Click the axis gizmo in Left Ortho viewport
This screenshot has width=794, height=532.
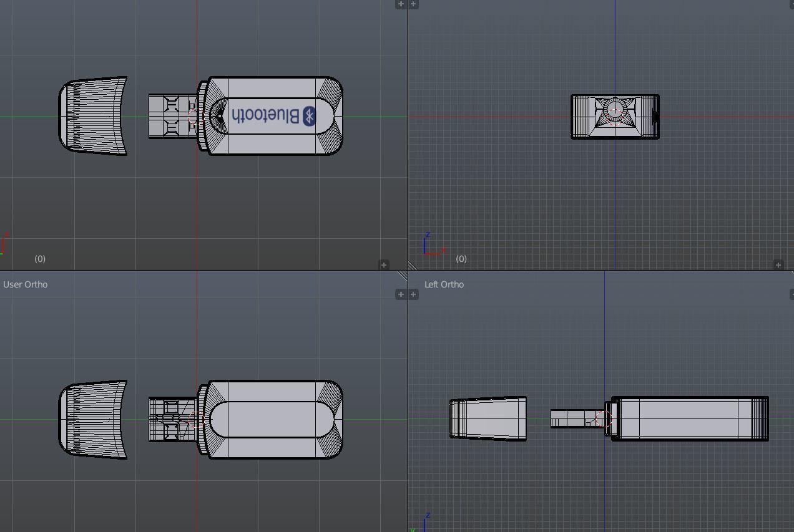click(x=419, y=523)
